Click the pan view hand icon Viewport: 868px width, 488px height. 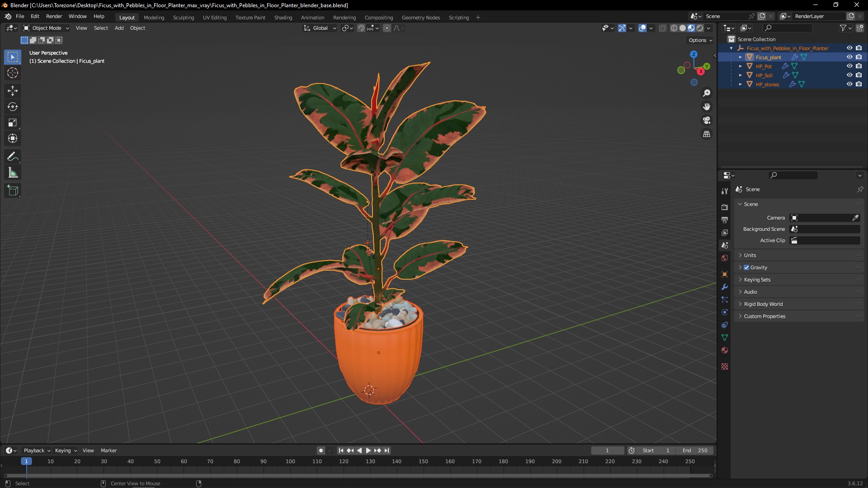pyautogui.click(x=707, y=107)
